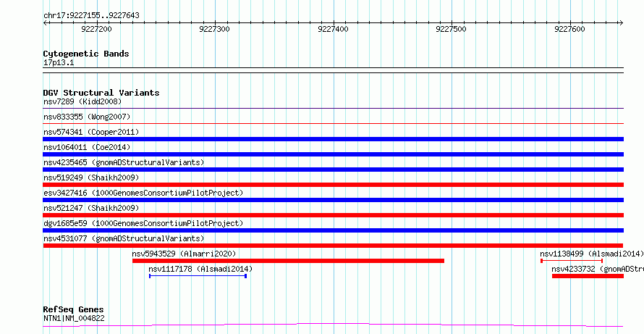Click the thin purple line under nsv7289
Screen dimensions: 644x334
click(x=333, y=109)
